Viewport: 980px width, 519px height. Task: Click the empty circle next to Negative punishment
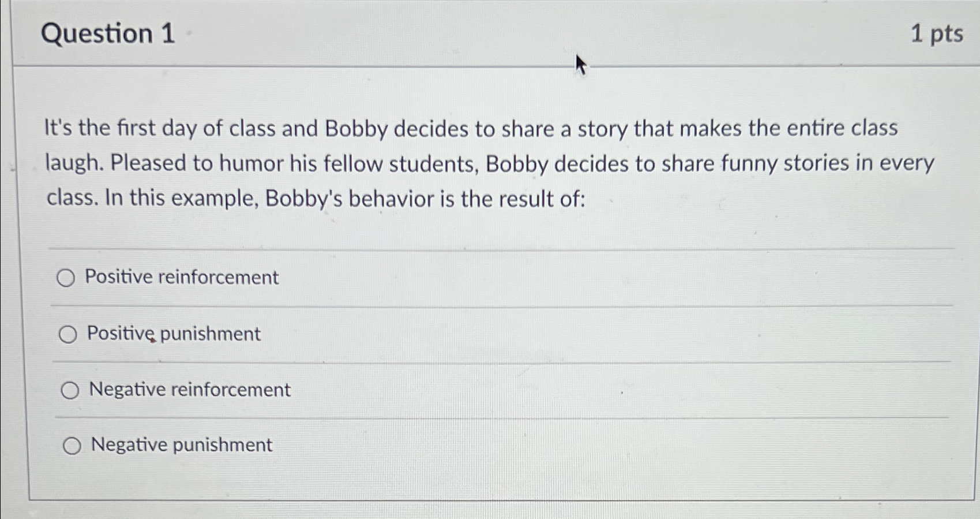pos(73,445)
